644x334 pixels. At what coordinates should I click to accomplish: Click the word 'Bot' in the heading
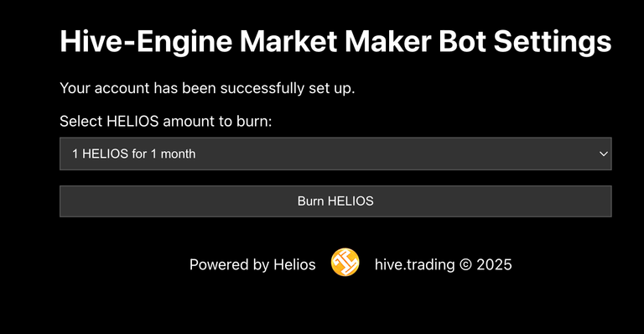463,41
